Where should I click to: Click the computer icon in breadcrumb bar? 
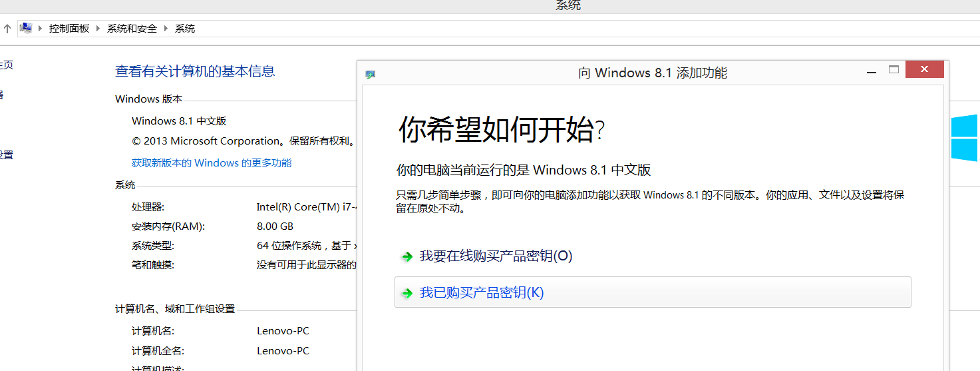pos(26,28)
